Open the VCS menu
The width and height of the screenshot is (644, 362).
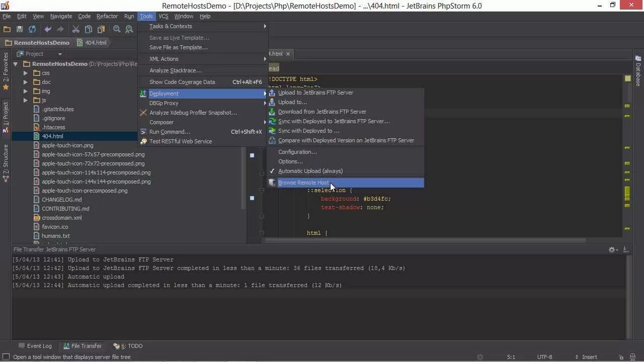(x=164, y=16)
